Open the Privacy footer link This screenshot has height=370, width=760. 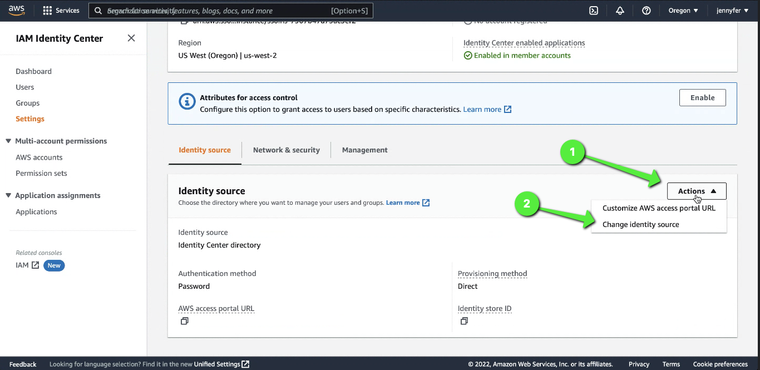click(639, 364)
